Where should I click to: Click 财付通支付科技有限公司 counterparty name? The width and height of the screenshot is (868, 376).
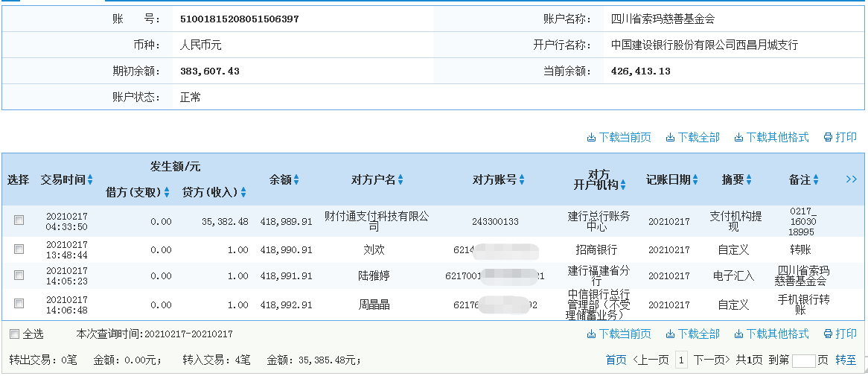pos(377,221)
